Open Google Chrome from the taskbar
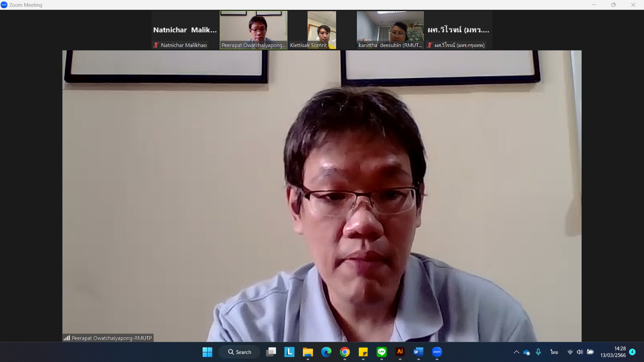 click(x=345, y=352)
